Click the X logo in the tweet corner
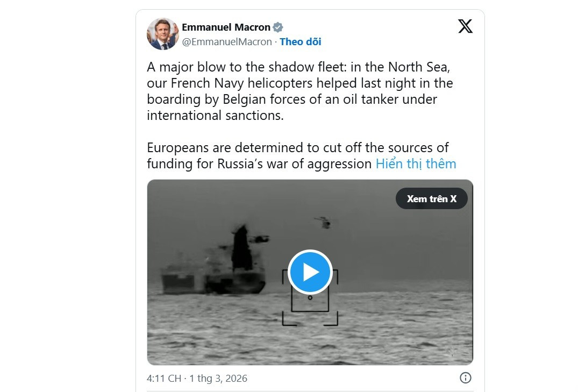Image resolution: width=578 pixels, height=392 pixels. click(x=465, y=26)
